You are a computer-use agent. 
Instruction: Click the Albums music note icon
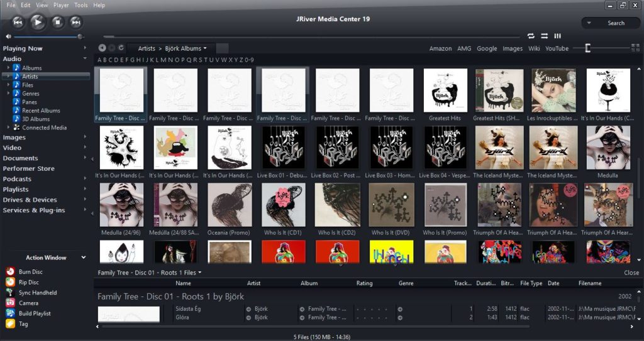pos(16,68)
